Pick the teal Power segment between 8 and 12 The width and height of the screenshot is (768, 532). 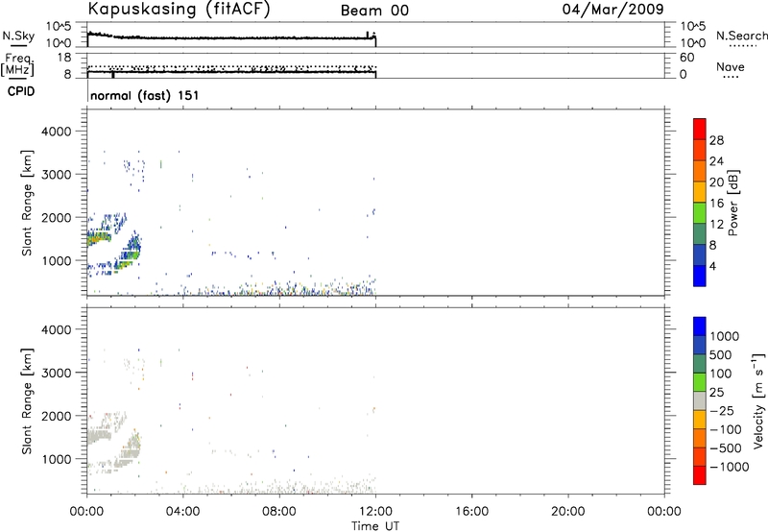click(x=700, y=234)
